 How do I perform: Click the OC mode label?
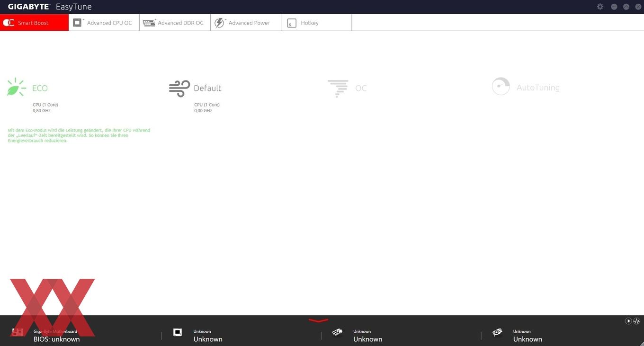pyautogui.click(x=361, y=88)
